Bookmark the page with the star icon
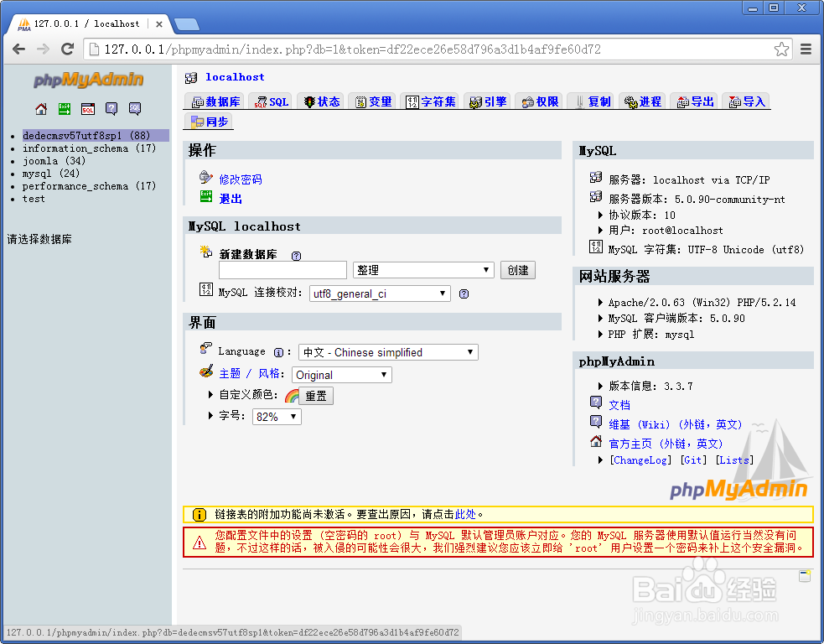Viewport: 824px width, 644px height. (781, 49)
